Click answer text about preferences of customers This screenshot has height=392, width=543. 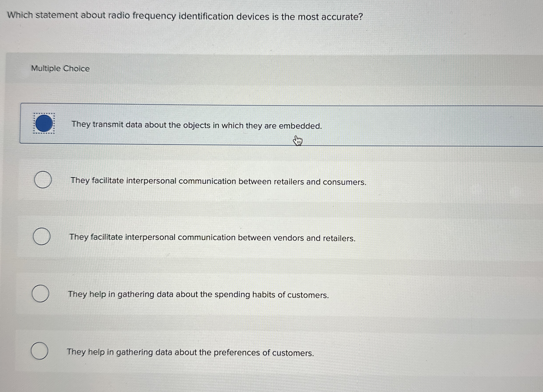coord(190,352)
